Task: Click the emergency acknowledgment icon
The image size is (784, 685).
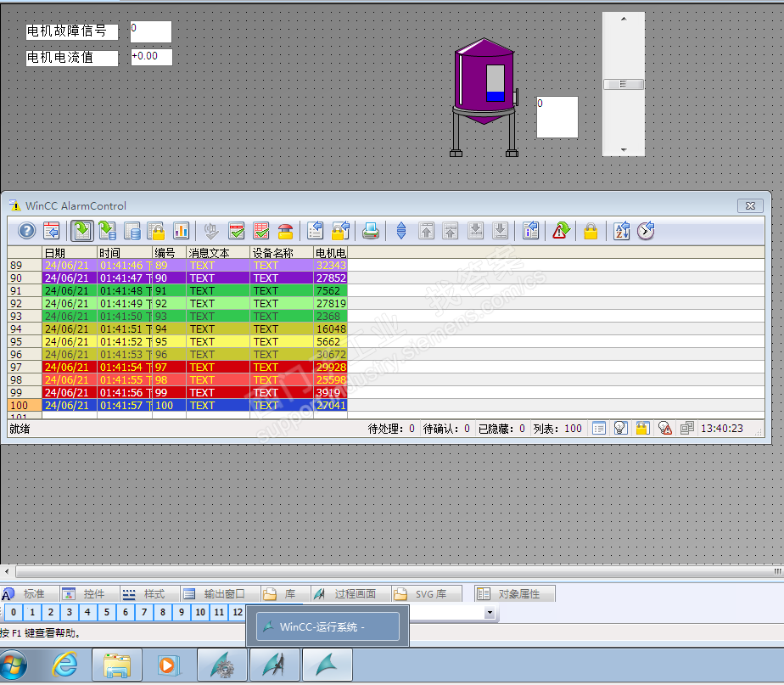Action: click(285, 231)
